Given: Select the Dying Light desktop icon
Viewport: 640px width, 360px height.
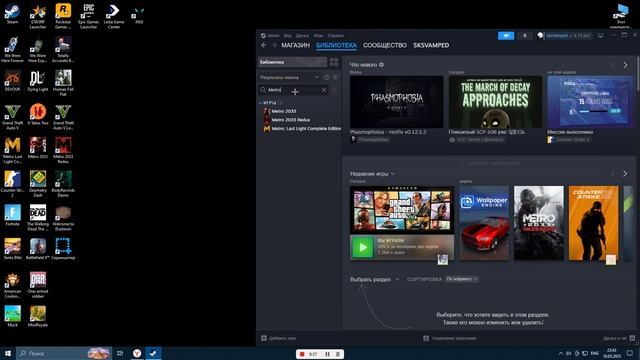Looking at the screenshot, I should (x=38, y=81).
